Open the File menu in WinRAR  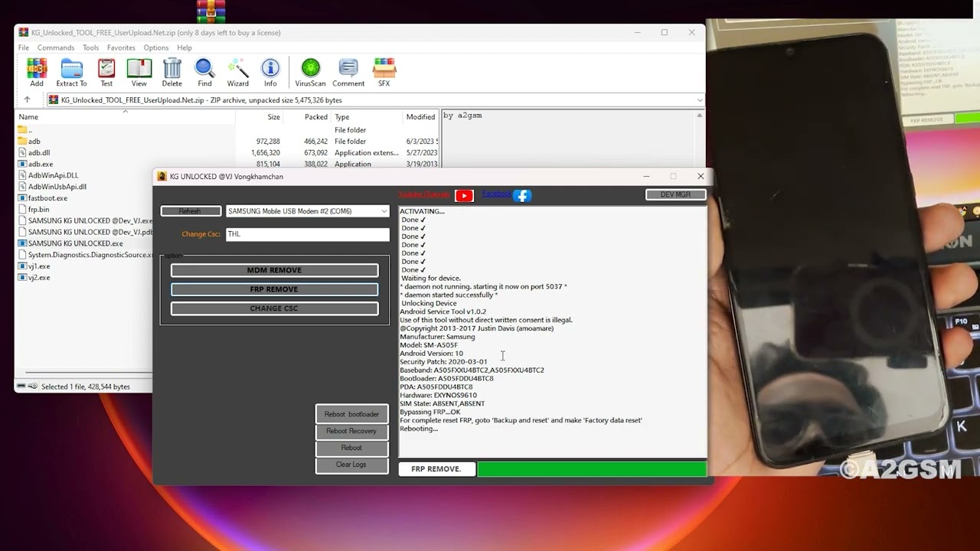pos(24,47)
